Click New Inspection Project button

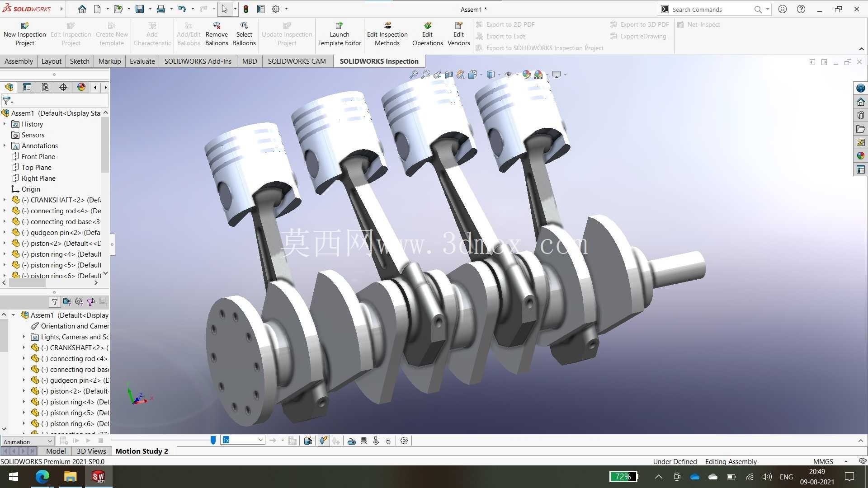25,34
